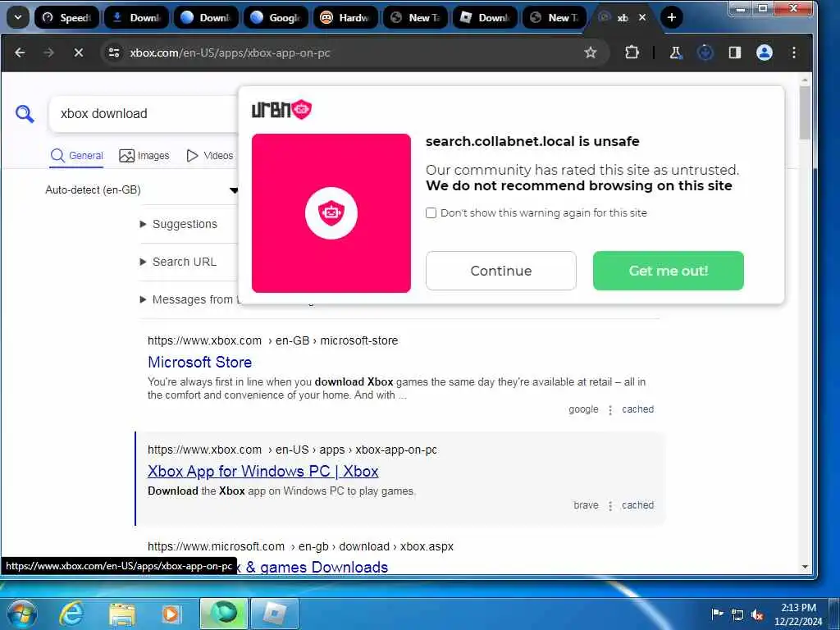Screen dimensions: 840x630
Task: Click the magnifier search icon beside query
Action: click(x=25, y=113)
